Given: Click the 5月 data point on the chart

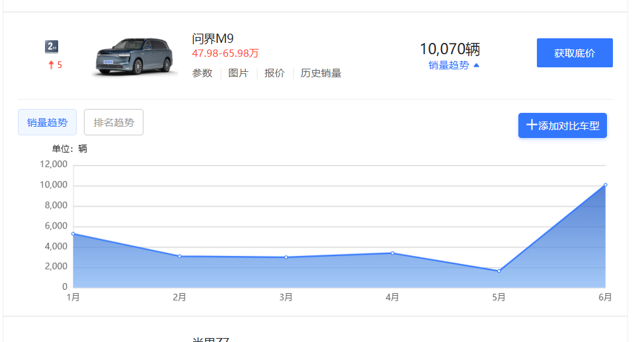Looking at the screenshot, I should pyautogui.click(x=499, y=271).
